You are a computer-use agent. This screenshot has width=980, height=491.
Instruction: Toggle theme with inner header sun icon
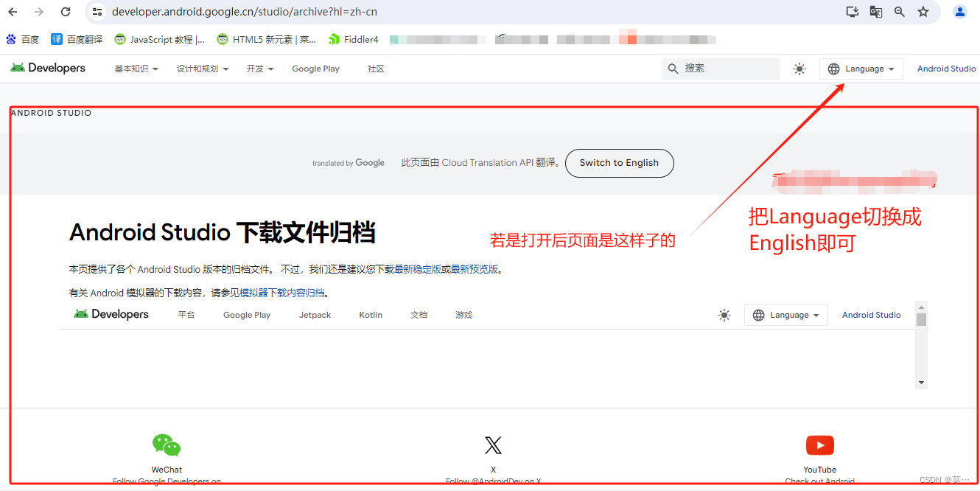coord(724,315)
